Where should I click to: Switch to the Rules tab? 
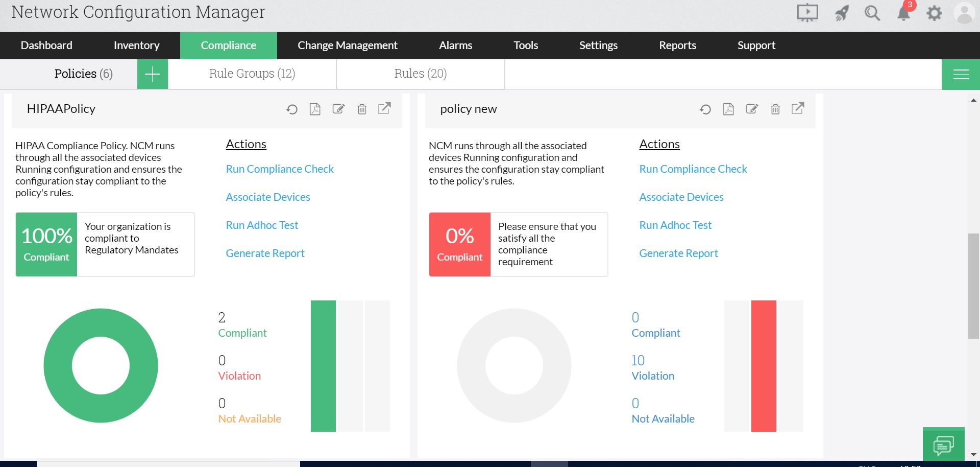click(x=420, y=74)
